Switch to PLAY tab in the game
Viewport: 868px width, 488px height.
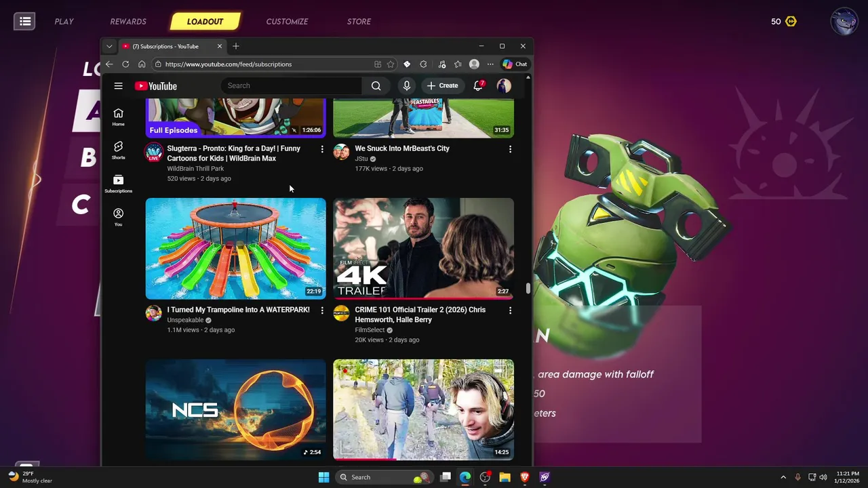tap(64, 22)
